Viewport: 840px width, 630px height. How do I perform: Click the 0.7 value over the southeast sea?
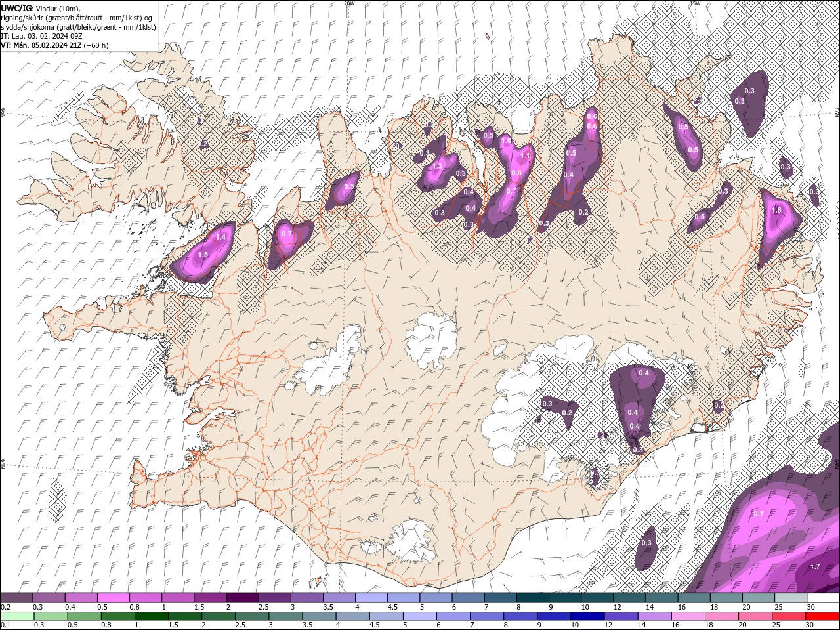pyautogui.click(x=759, y=514)
